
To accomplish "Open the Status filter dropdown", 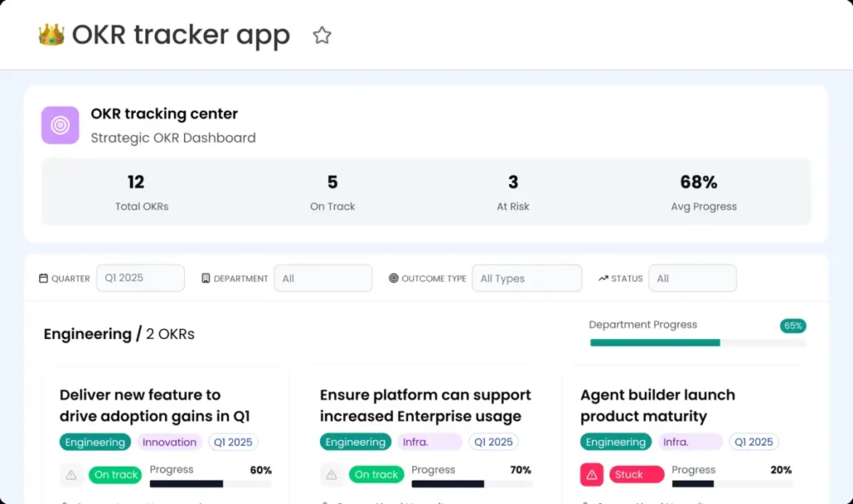I will point(692,278).
